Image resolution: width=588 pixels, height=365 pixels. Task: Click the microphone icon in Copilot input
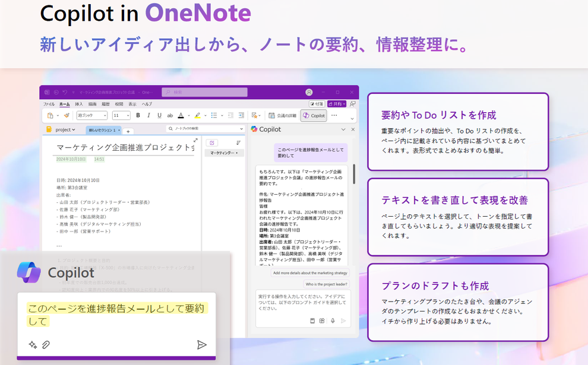click(333, 320)
